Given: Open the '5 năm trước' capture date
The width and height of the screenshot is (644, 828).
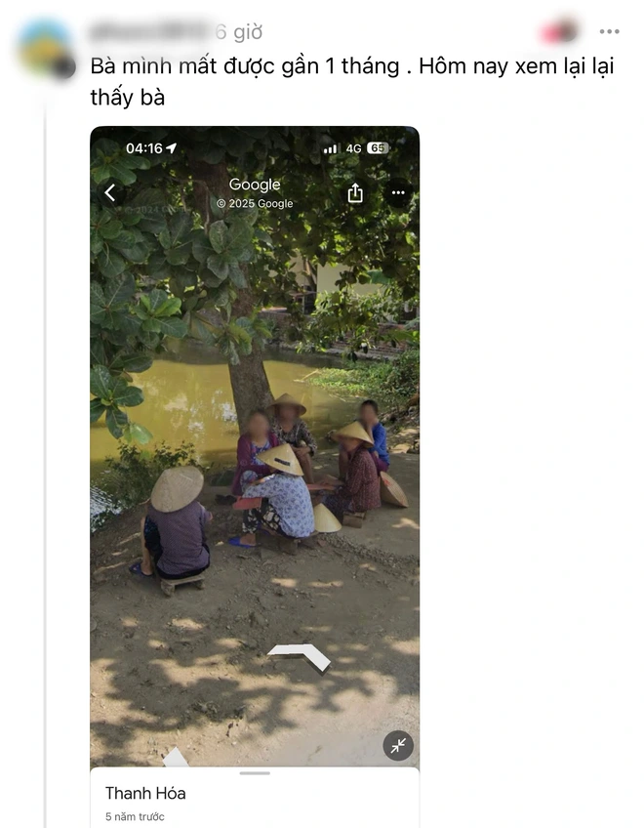Looking at the screenshot, I should click(x=135, y=816).
